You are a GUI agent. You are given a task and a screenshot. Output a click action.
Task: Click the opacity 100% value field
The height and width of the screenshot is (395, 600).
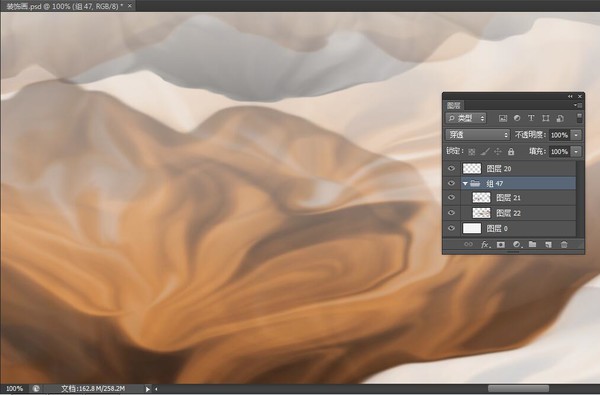coord(559,135)
